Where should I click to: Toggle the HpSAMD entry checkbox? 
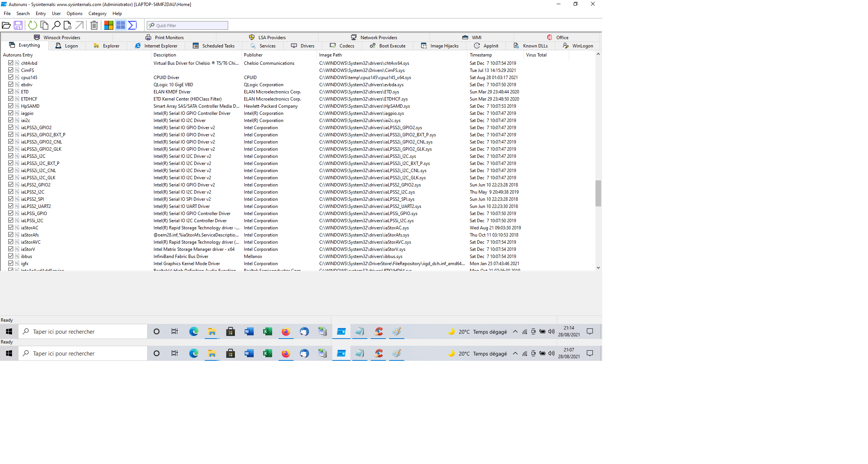tap(11, 106)
